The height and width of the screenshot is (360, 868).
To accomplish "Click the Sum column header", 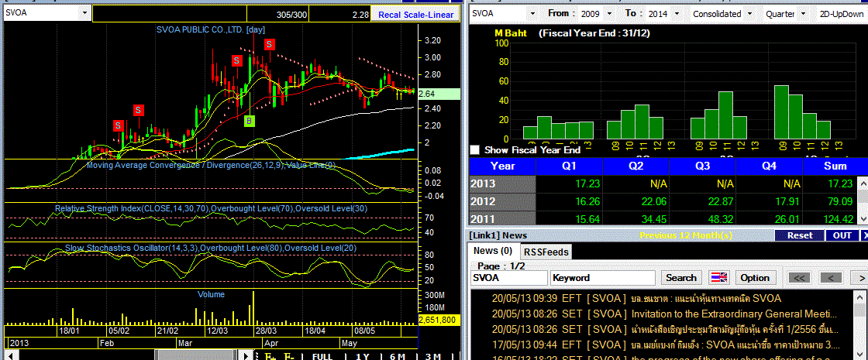I will click(x=835, y=166).
